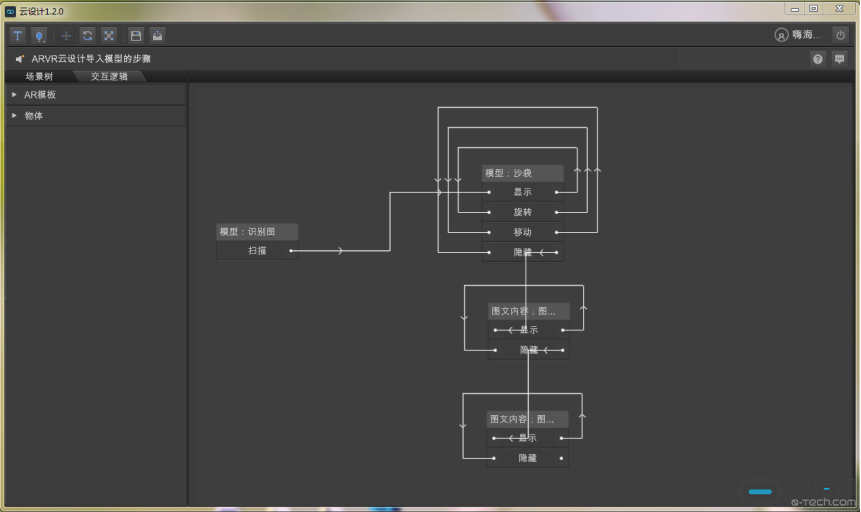Select the 交互逻辑 tab
The width and height of the screenshot is (861, 512).
(109, 76)
